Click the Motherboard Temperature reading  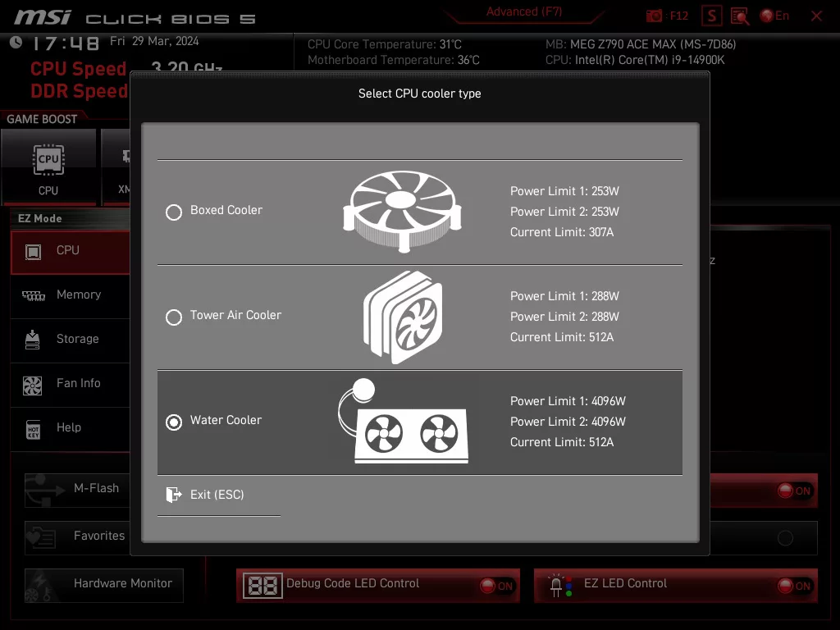coord(394,60)
